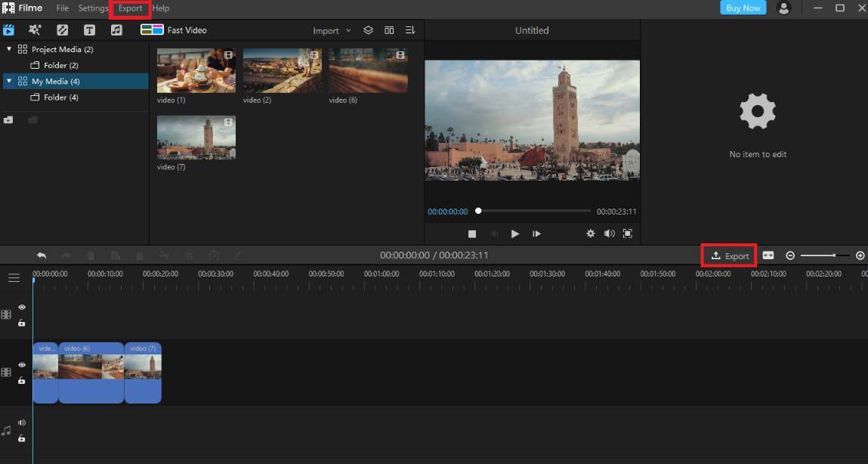This screenshot has height=464, width=868.
Task: Open the Transitions panel icon
Action: point(62,29)
